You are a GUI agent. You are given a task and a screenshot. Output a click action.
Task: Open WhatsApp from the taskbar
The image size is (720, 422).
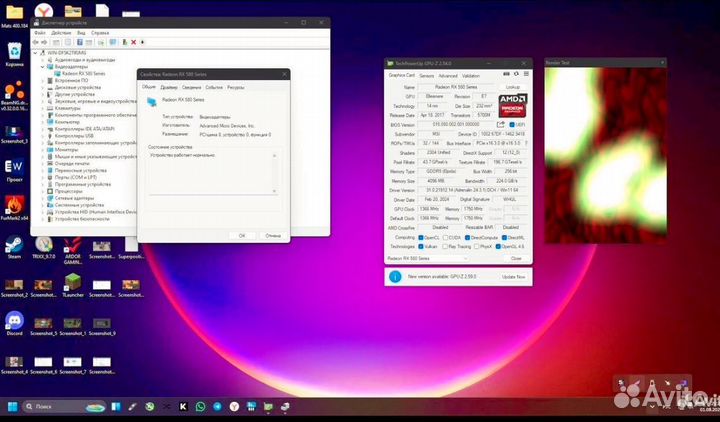(x=200, y=406)
